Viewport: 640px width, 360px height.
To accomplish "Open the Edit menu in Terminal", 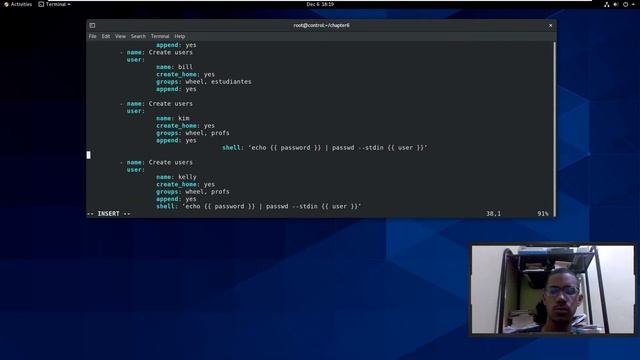I will click(106, 36).
